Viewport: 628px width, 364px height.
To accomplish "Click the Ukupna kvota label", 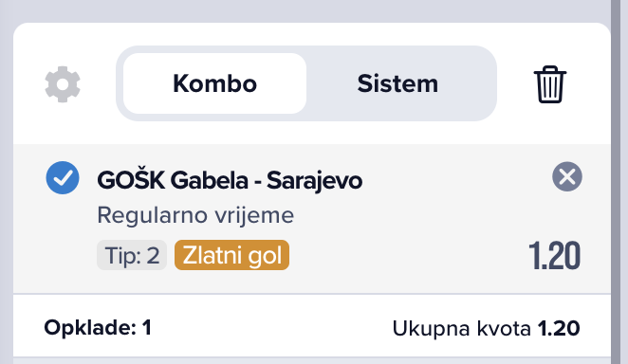I will tap(462, 328).
